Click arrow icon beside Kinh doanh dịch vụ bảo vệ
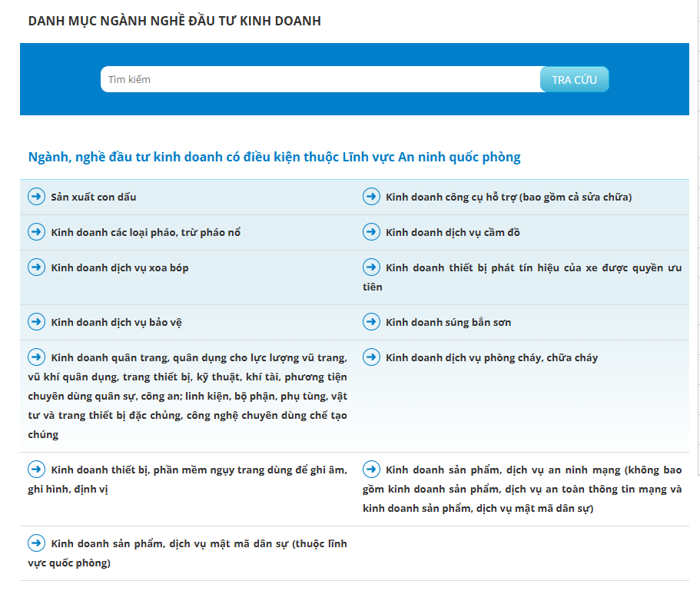The height and width of the screenshot is (591, 700). [x=36, y=321]
